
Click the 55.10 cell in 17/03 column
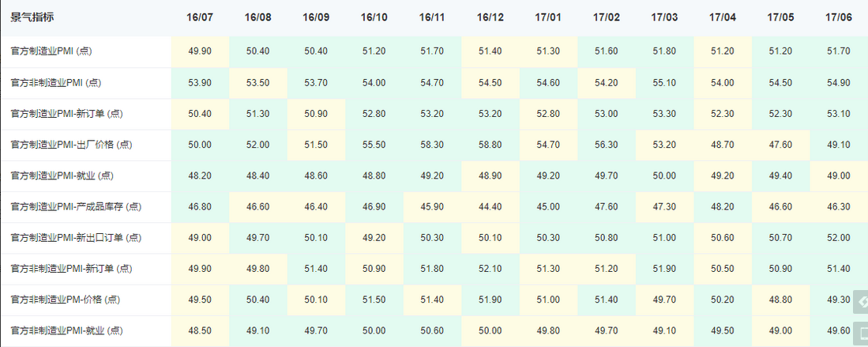[664, 82]
